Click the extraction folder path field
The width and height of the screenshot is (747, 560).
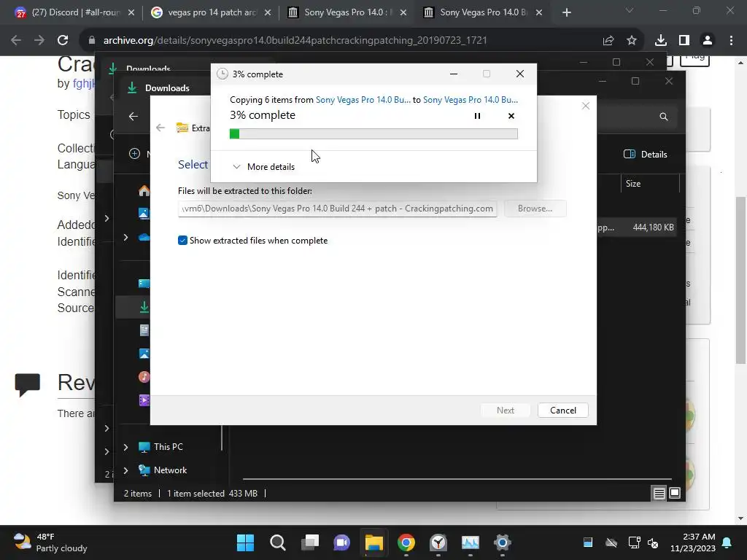coord(337,209)
